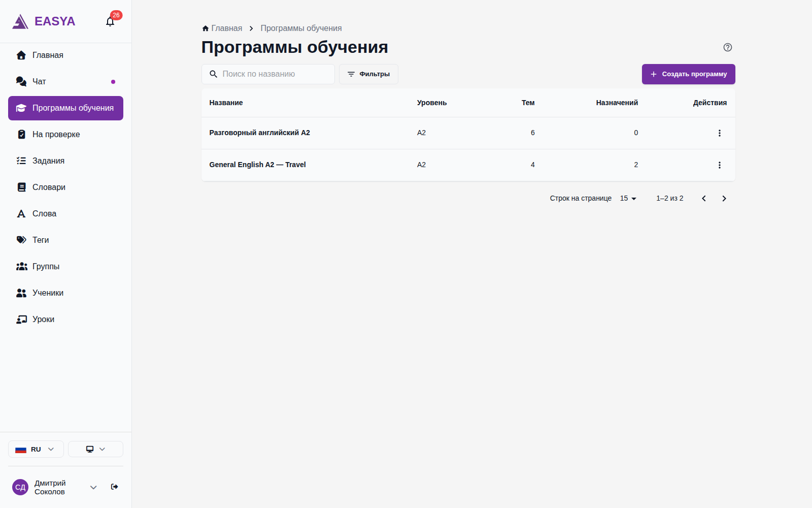This screenshot has width=812, height=508.
Task: Click the СД user avatar
Action: 20,487
